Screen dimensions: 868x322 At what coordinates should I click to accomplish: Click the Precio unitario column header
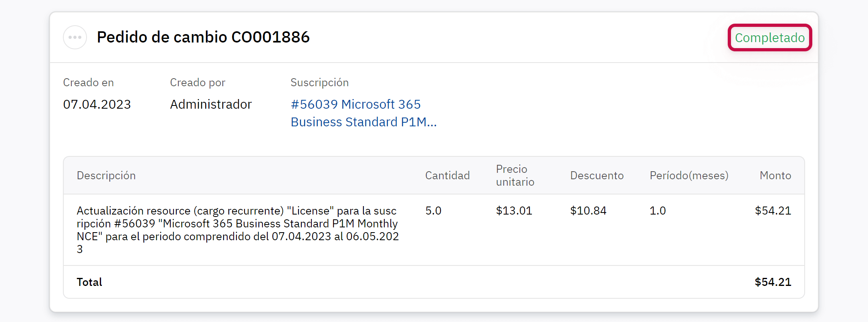pyautogui.click(x=515, y=176)
